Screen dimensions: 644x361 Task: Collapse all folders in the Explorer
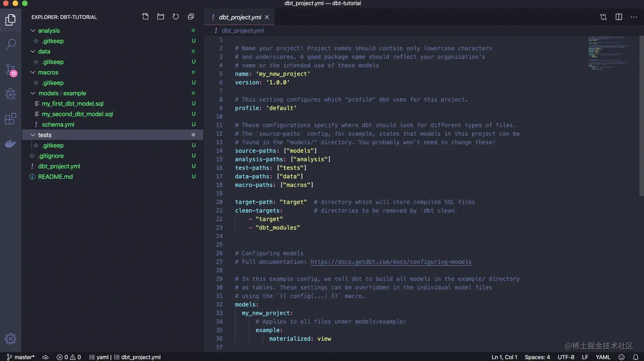tap(190, 16)
